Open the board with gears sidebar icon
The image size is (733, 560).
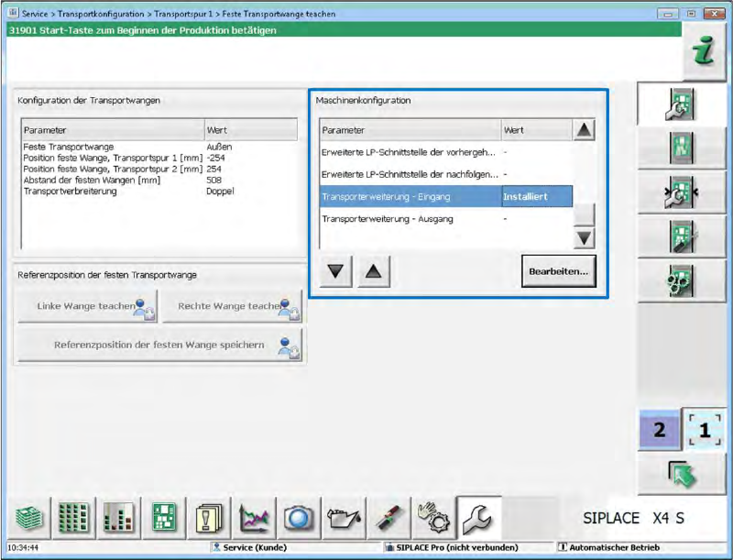[x=681, y=280]
